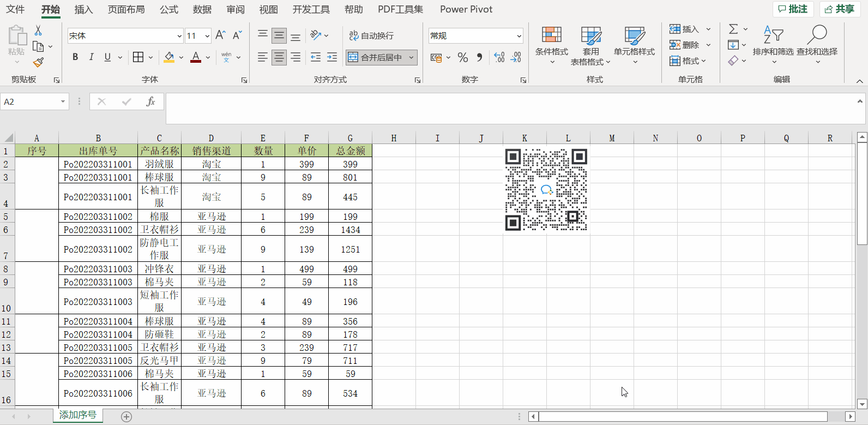Apply cell borders icon
Screen dimensions: 868x425
click(138, 57)
